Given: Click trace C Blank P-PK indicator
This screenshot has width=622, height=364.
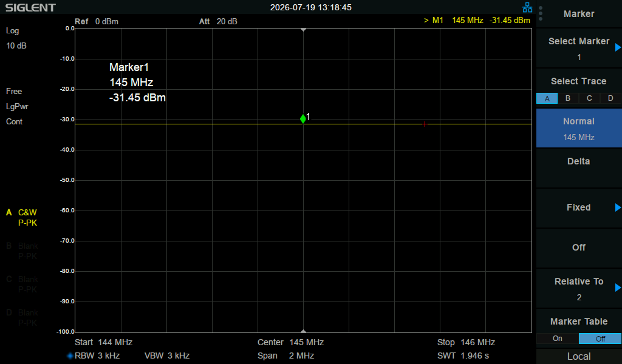Looking at the screenshot, I should 22,285.
